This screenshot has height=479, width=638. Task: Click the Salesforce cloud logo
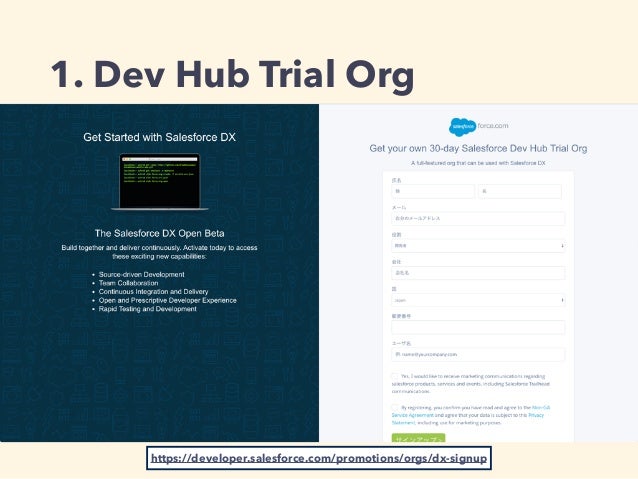[x=462, y=127]
